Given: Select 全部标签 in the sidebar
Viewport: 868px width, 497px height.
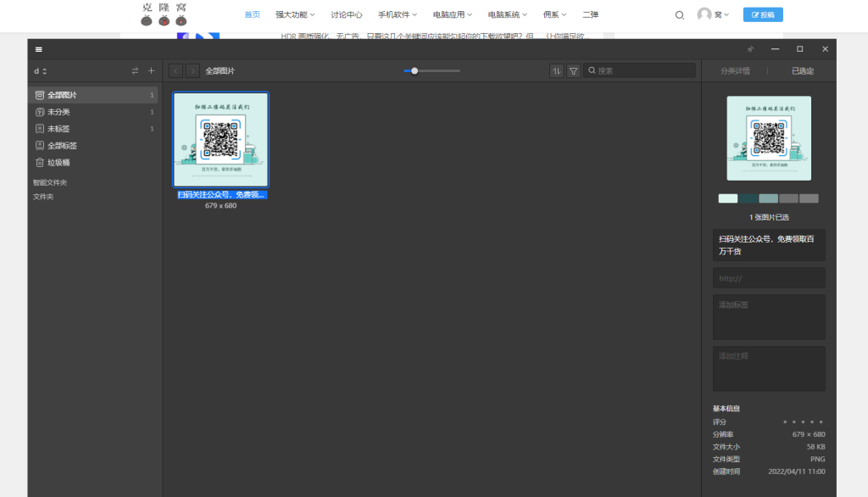Looking at the screenshot, I should click(93, 146).
